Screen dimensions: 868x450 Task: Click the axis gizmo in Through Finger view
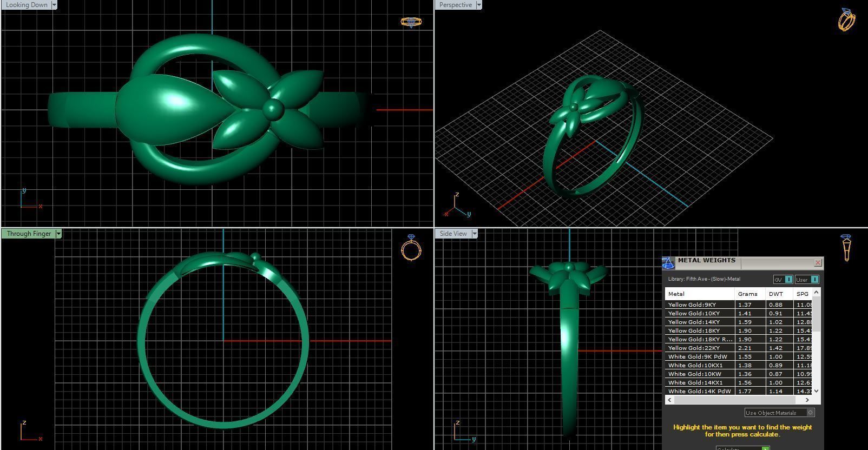click(31, 431)
